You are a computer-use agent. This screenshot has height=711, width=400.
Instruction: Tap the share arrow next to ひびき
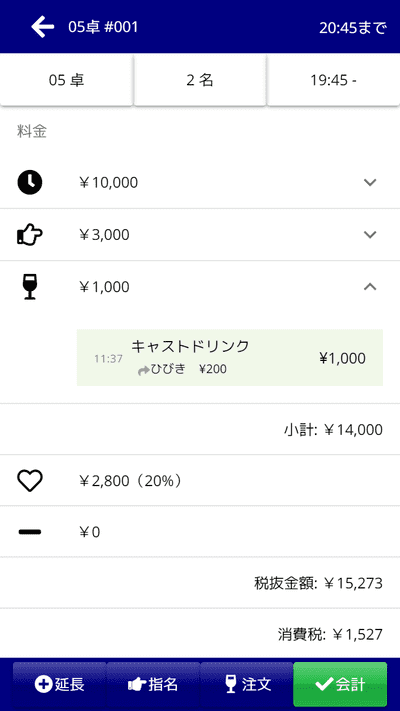(x=143, y=371)
